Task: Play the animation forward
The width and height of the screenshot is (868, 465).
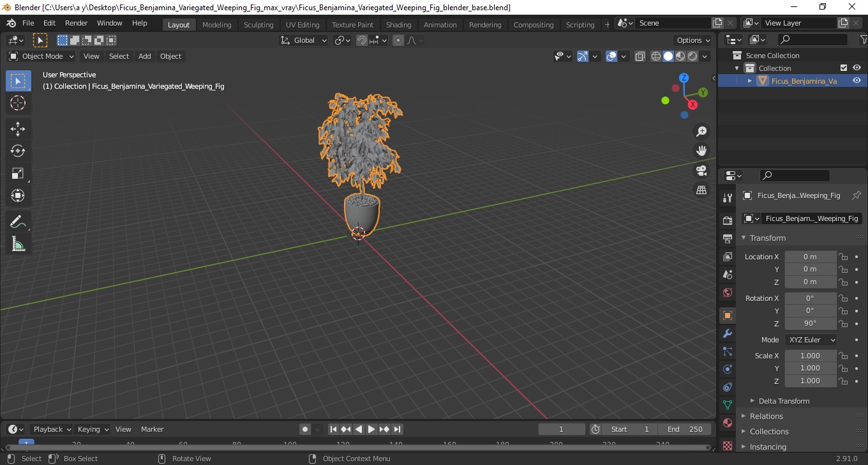Action: coord(371,429)
